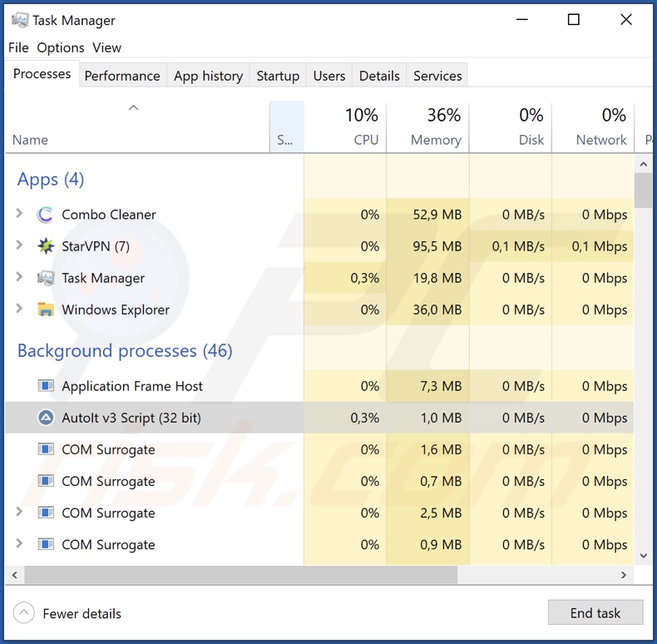
Task: Select the Task Manager process name
Action: point(103,278)
